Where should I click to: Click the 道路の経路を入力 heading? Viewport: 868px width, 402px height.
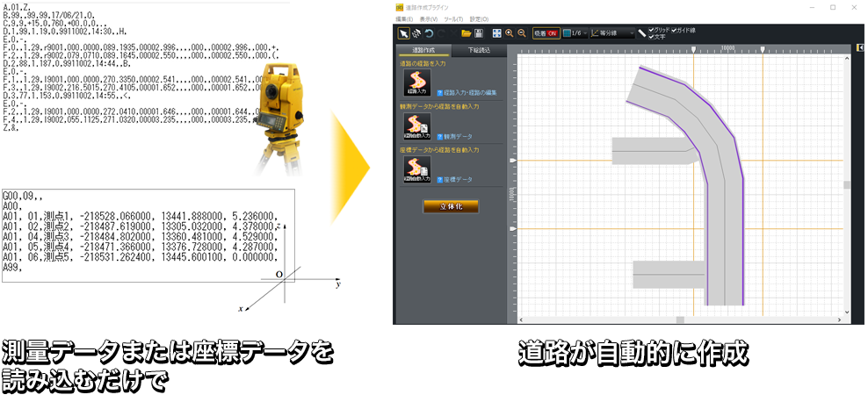(x=423, y=63)
